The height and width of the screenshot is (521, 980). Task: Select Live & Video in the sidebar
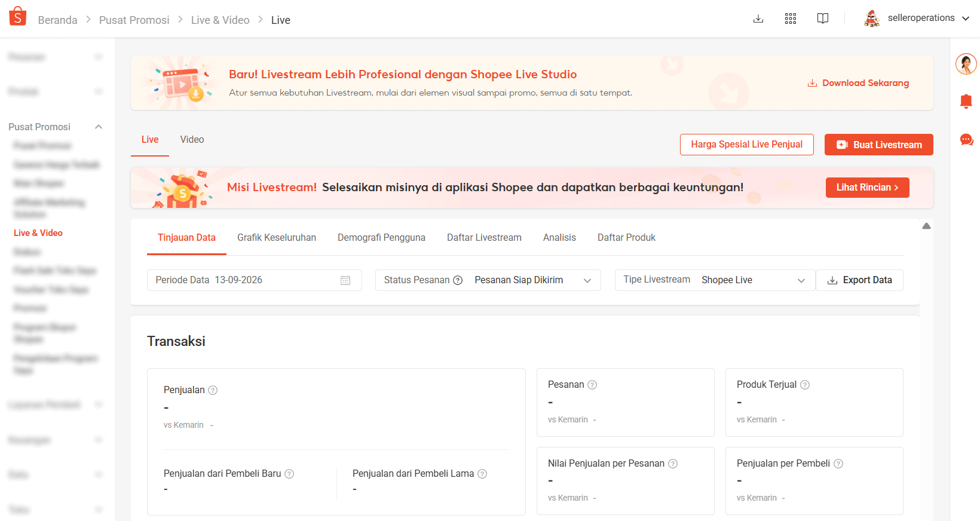pos(38,233)
